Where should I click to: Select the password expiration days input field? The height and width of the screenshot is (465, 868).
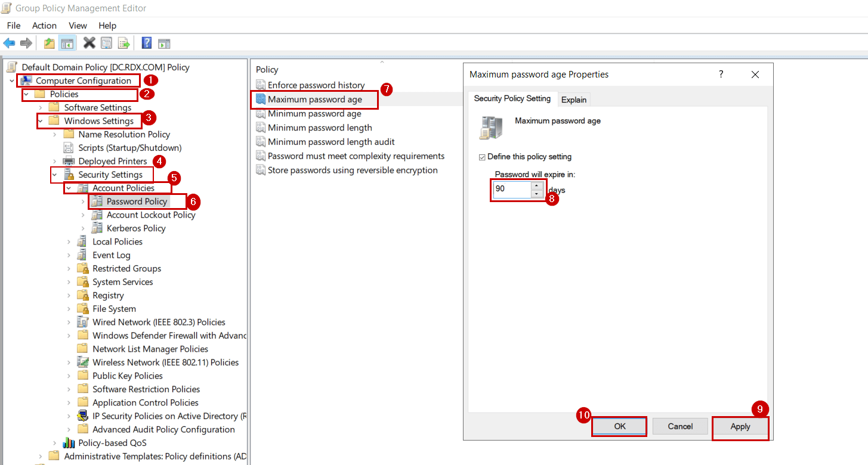click(x=510, y=189)
